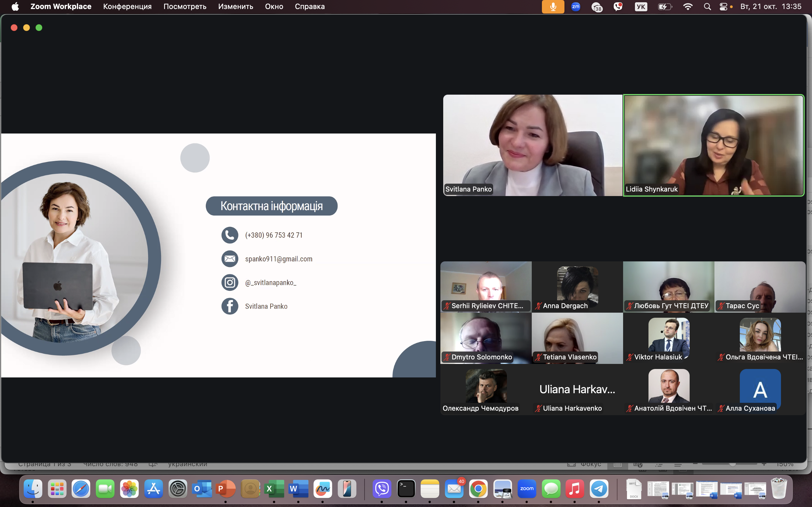Open the Wi-Fi status menu
The image size is (812, 507).
[x=687, y=7]
